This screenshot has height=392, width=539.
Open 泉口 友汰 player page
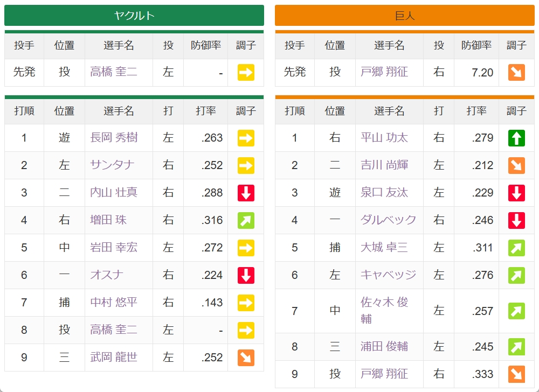384,192
